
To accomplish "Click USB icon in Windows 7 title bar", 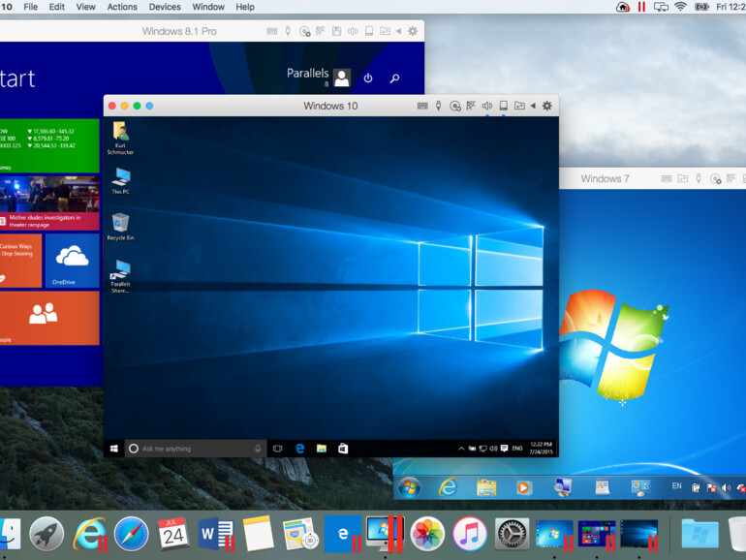I will pyautogui.click(x=699, y=178).
